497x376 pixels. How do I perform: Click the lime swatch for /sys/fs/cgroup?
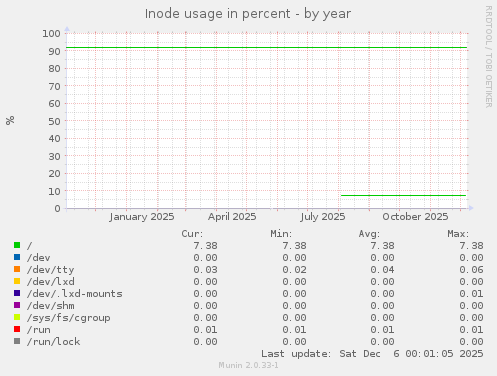[x=17, y=317]
